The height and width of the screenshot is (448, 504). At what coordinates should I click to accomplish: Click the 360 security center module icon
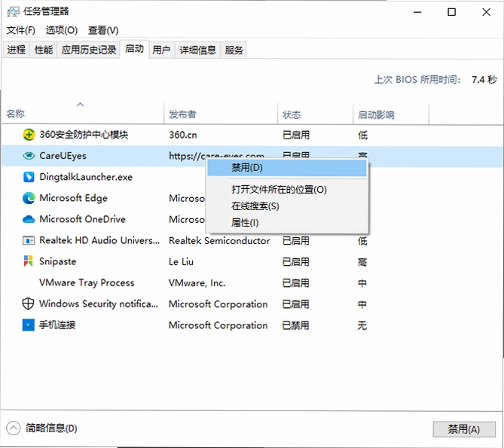(x=29, y=135)
